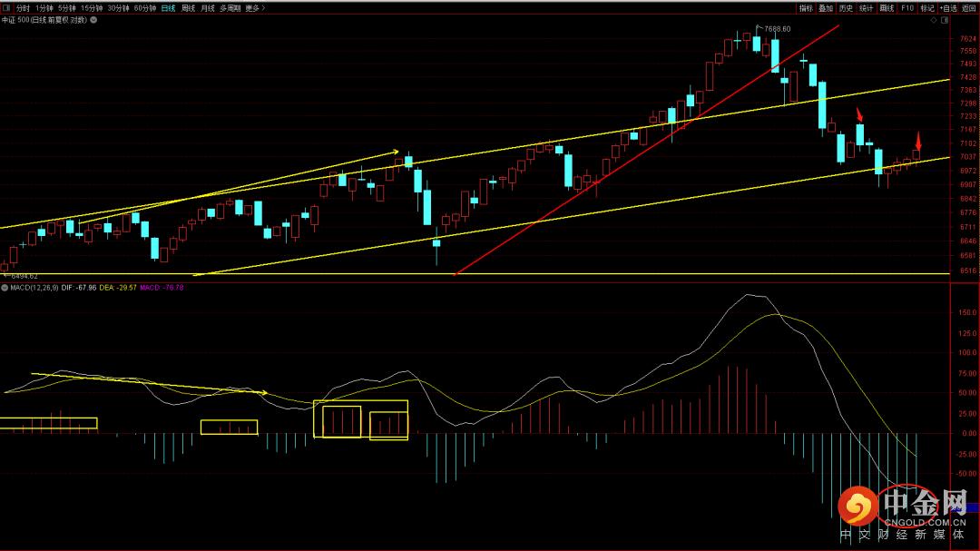Screen dimensions: 980x551
Task: Click the 指标 indicators button
Action: 807,8
